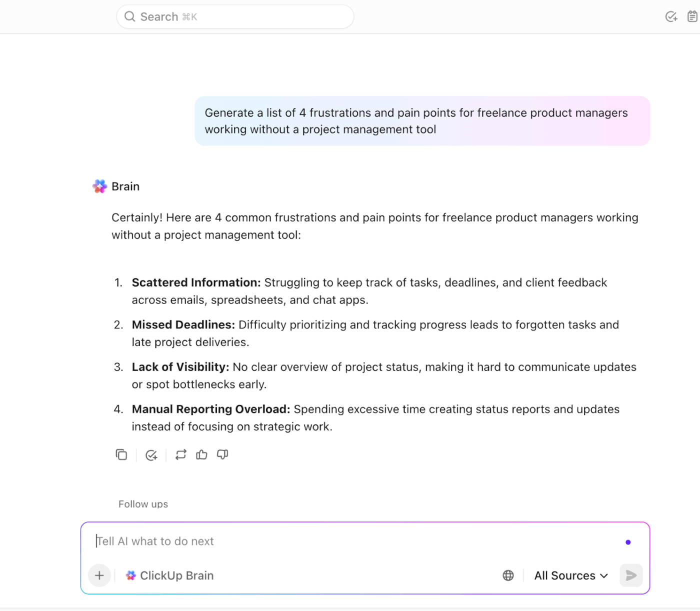Copy the Brain response to clipboard
This screenshot has height=611, width=700.
point(121,454)
